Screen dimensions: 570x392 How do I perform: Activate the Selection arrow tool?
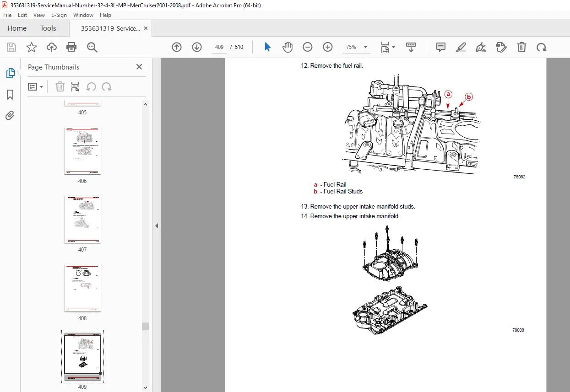tap(268, 47)
